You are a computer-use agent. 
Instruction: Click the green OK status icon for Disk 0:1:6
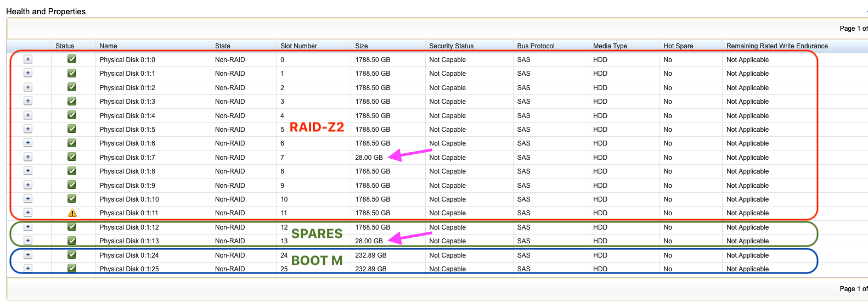tap(72, 143)
